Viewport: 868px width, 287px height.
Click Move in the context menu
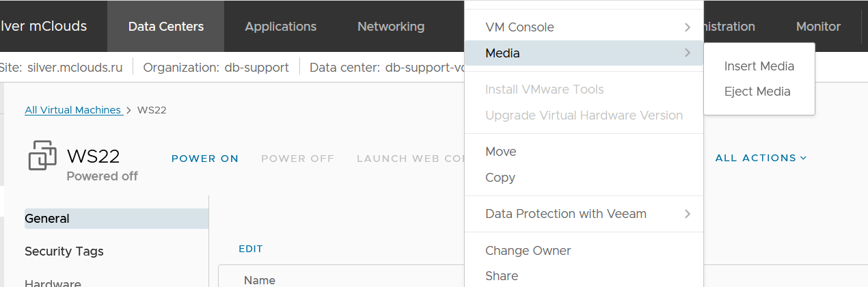coord(500,152)
